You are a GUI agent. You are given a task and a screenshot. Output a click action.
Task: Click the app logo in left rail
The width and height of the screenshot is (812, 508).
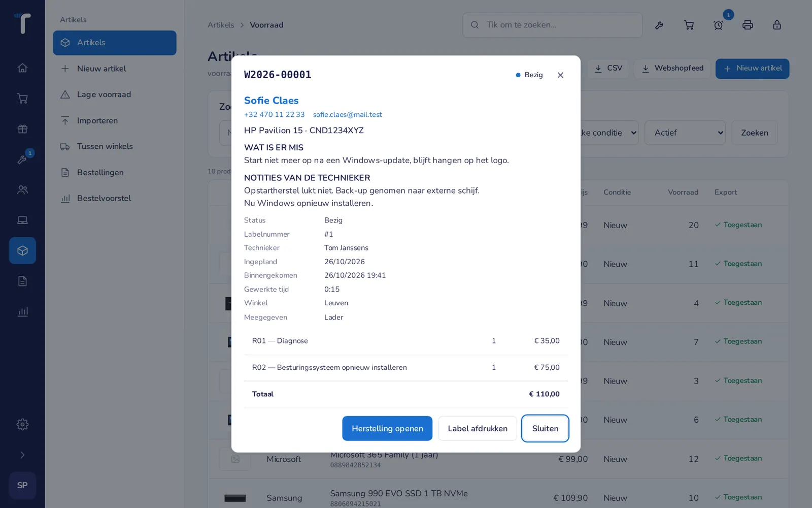tap(22, 23)
